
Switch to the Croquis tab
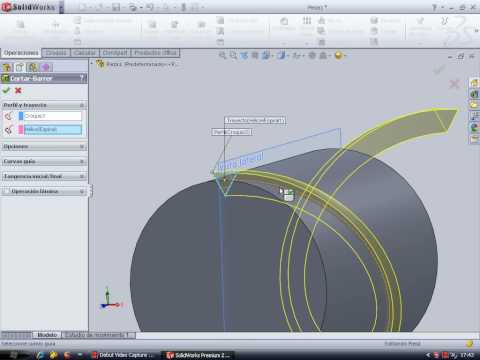[x=56, y=53]
